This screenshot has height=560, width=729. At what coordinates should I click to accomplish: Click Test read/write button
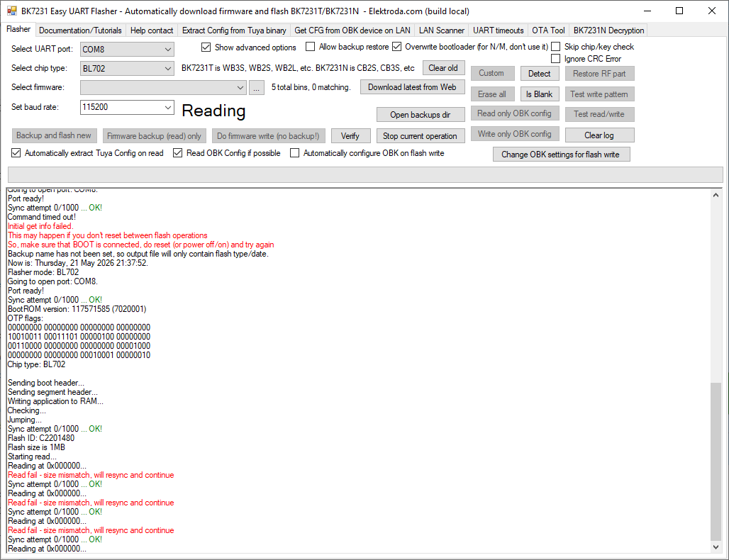(x=599, y=114)
